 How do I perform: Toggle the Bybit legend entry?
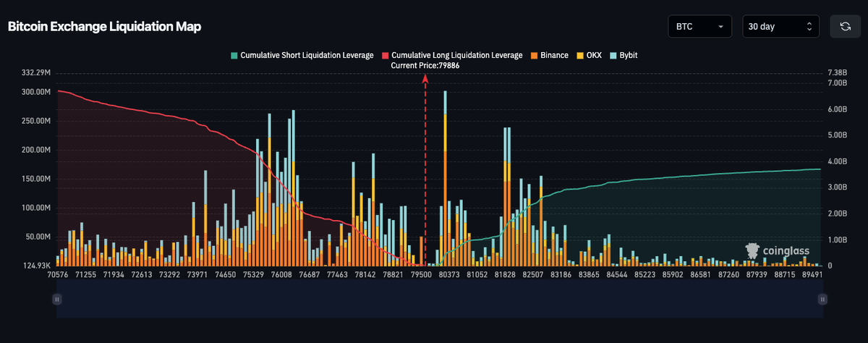pos(623,55)
